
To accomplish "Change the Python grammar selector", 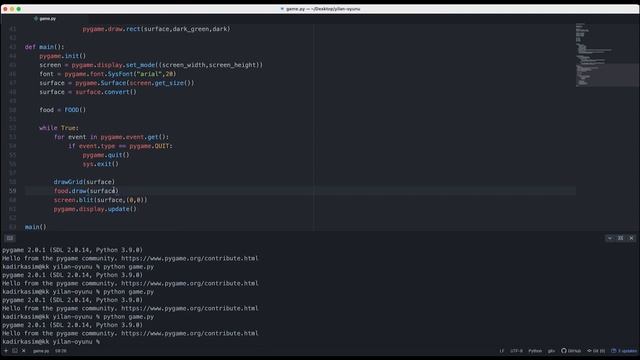I will pyautogui.click(x=535, y=351).
